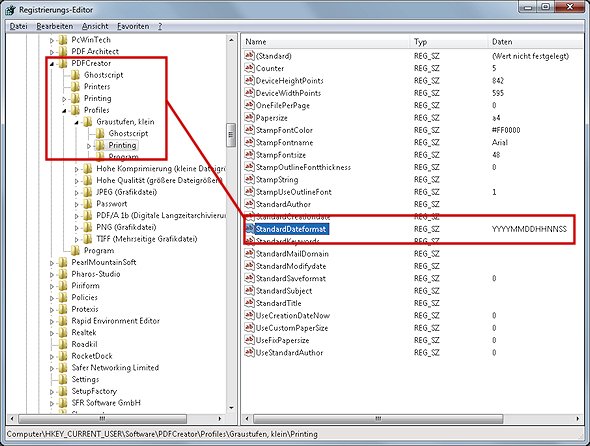Sort by the Name column header
This screenshot has height=446, width=590.
coord(326,42)
